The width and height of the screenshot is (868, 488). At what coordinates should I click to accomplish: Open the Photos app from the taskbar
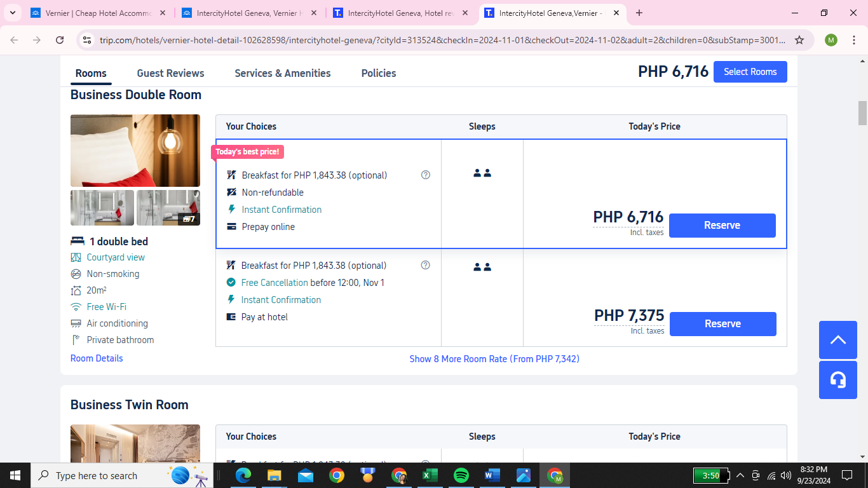524,475
